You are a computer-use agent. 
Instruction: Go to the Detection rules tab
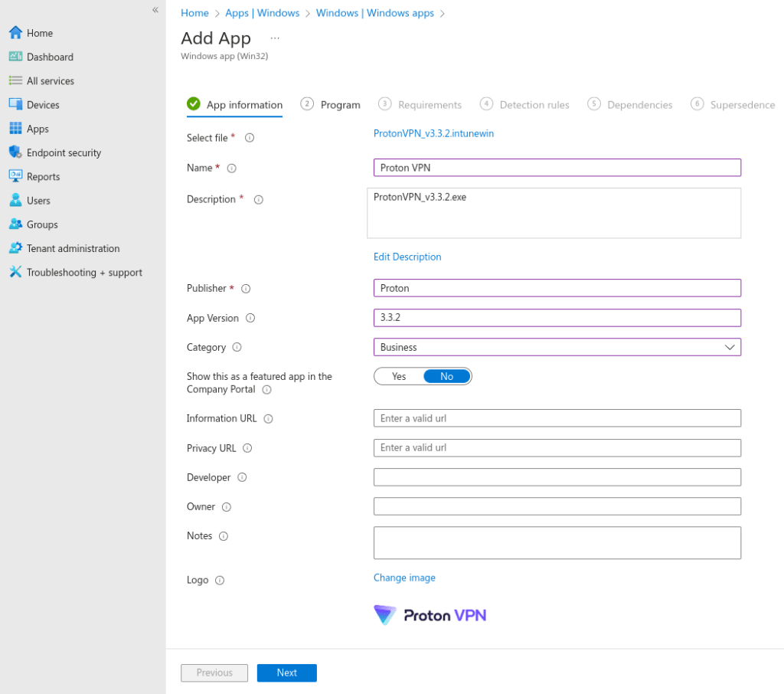pos(525,105)
